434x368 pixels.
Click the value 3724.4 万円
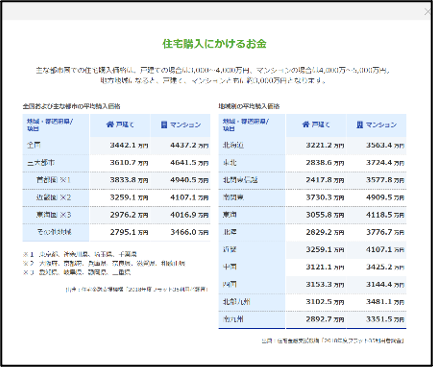point(385,163)
